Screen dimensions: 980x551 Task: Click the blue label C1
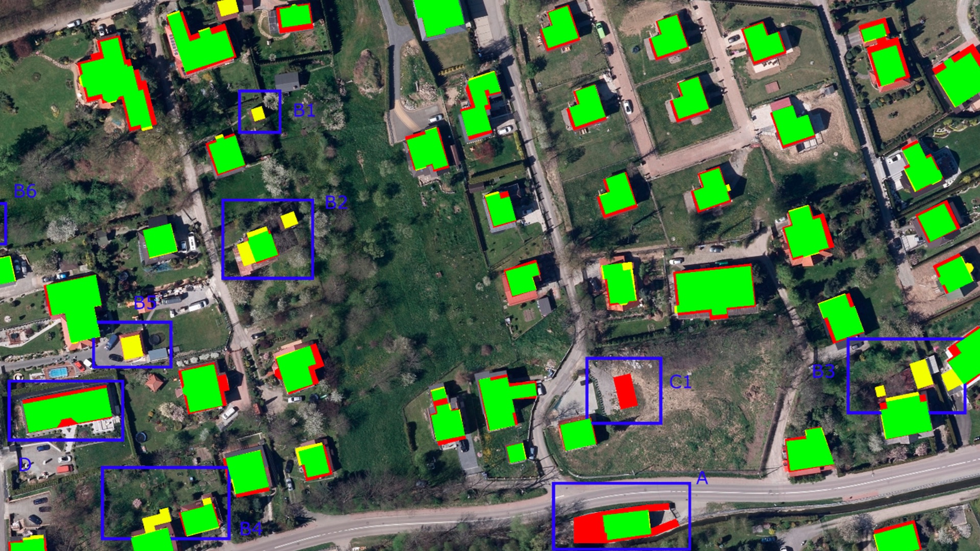coord(680,382)
